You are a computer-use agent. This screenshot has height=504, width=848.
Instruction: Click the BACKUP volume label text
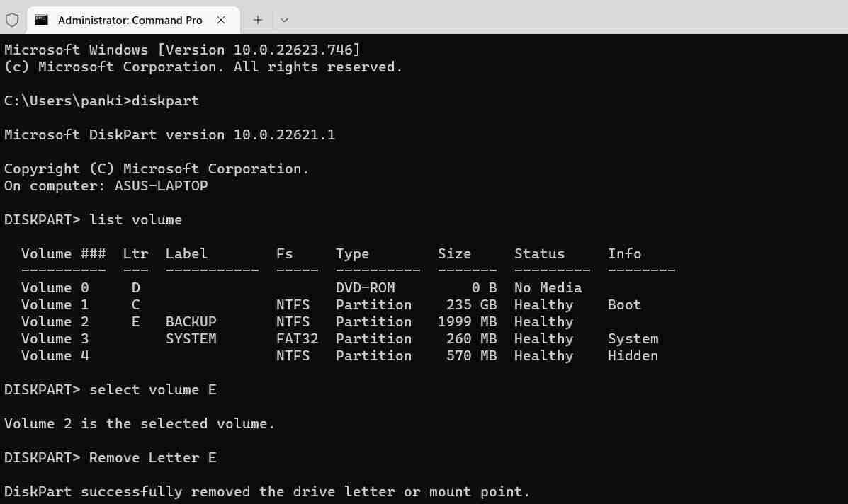coord(191,321)
